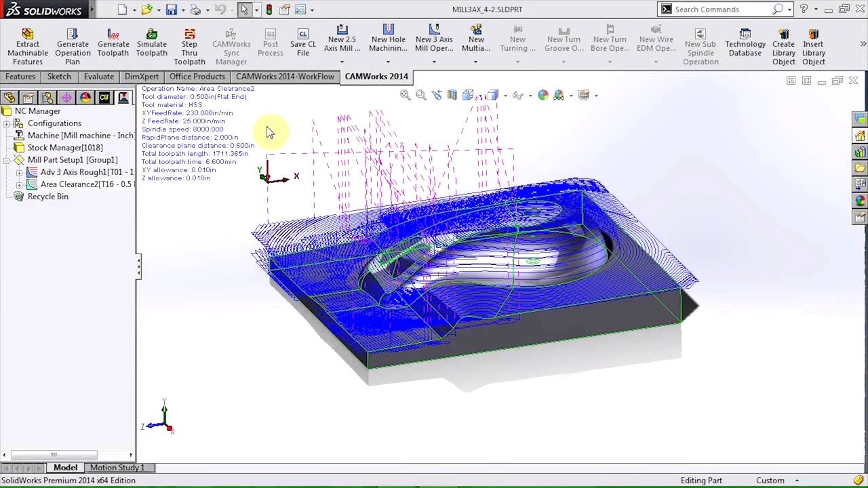Save the CL File

[303, 43]
